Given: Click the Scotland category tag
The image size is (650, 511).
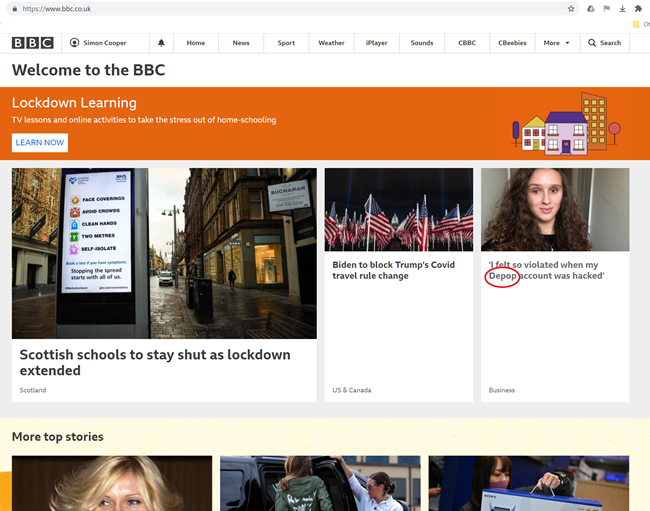Looking at the screenshot, I should click(33, 390).
